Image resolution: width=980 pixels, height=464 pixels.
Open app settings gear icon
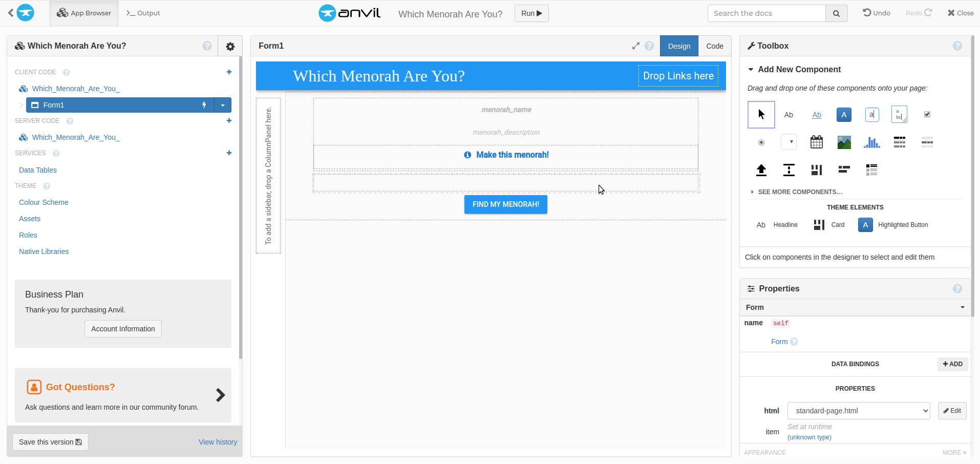230,47
